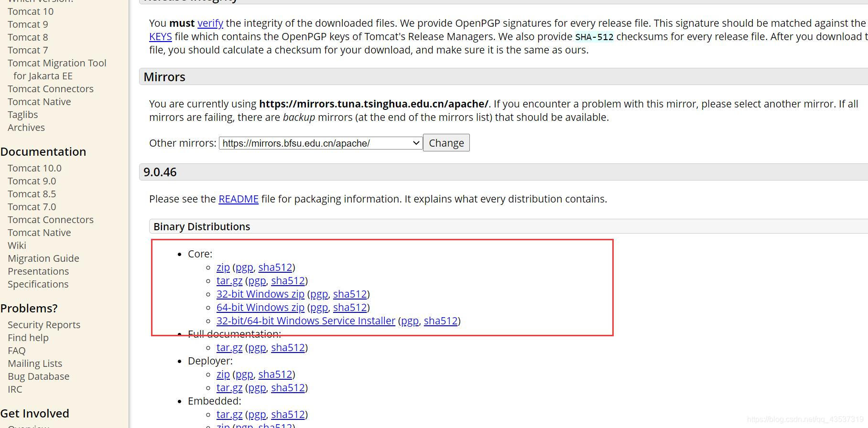
Task: Click the verify link in Release Integrity text
Action: pos(210,23)
